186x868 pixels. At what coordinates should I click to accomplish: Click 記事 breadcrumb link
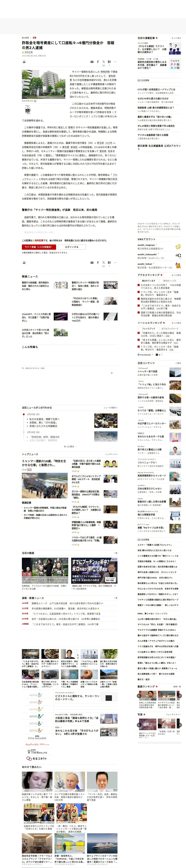pos(34,38)
